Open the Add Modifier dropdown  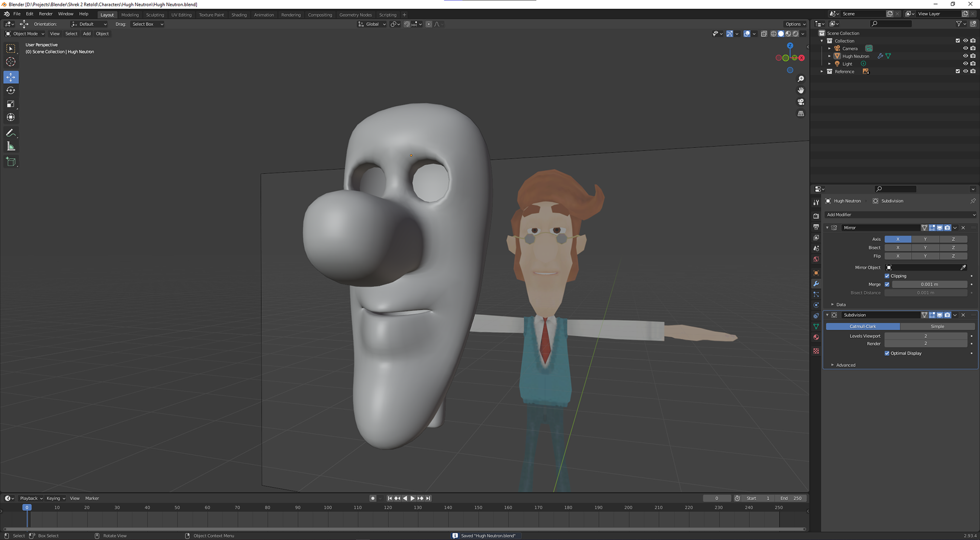900,215
